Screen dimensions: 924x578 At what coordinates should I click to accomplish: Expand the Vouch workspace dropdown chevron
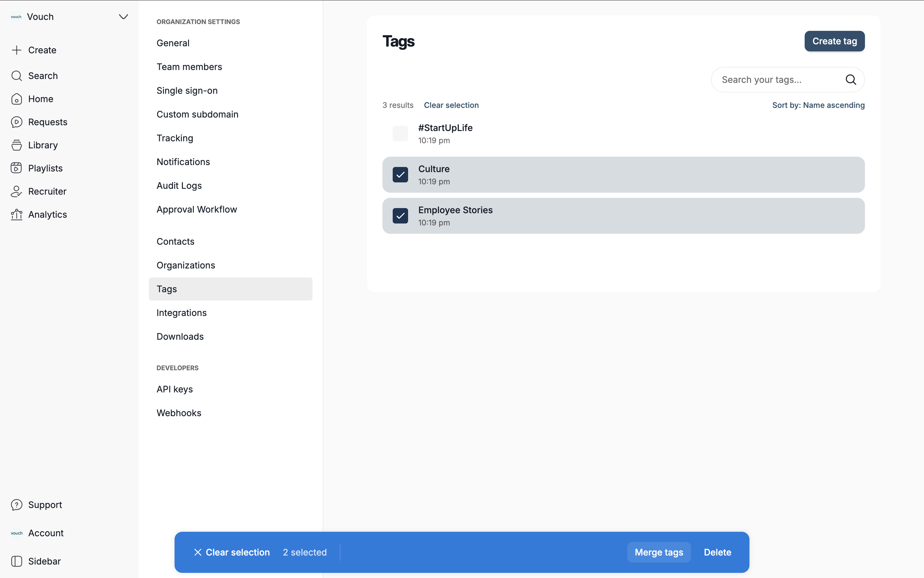123,17
